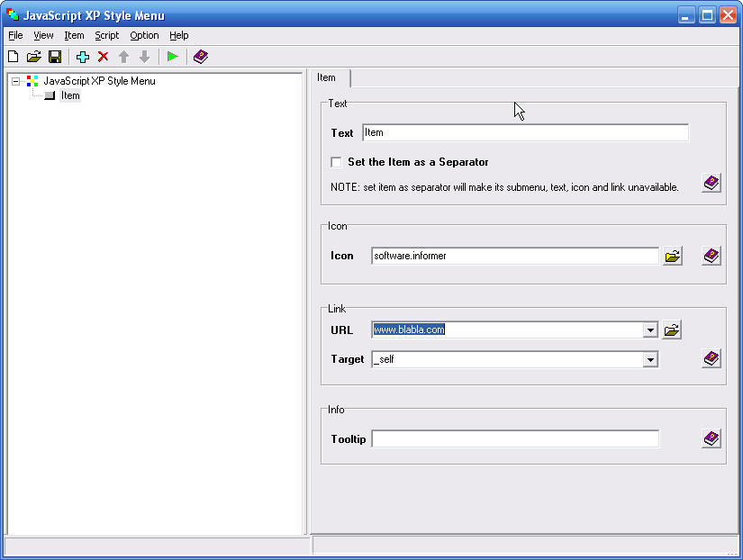This screenshot has height=560, width=743.
Task: Open the View menu
Action: point(43,35)
